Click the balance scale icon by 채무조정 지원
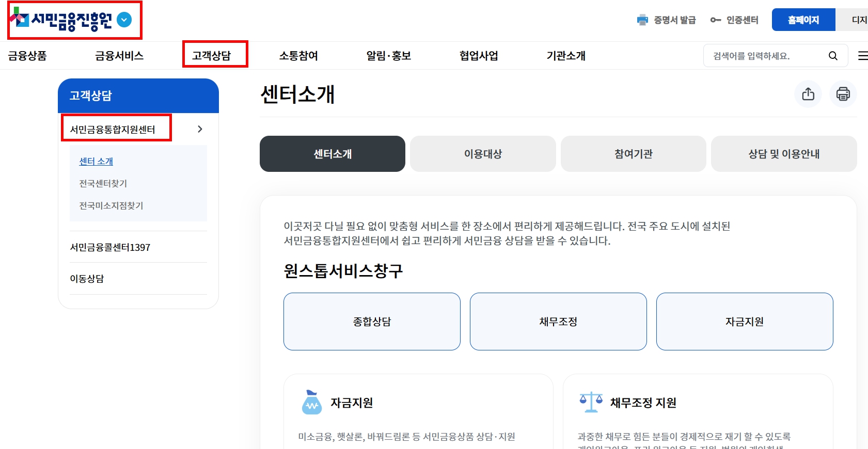Viewport: 868px width, 449px height. point(591,402)
